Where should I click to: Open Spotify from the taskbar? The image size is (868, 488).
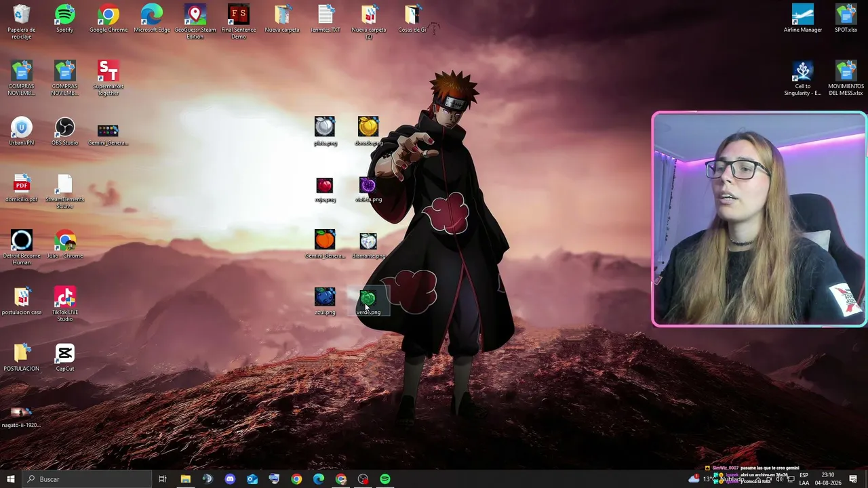[385, 479]
